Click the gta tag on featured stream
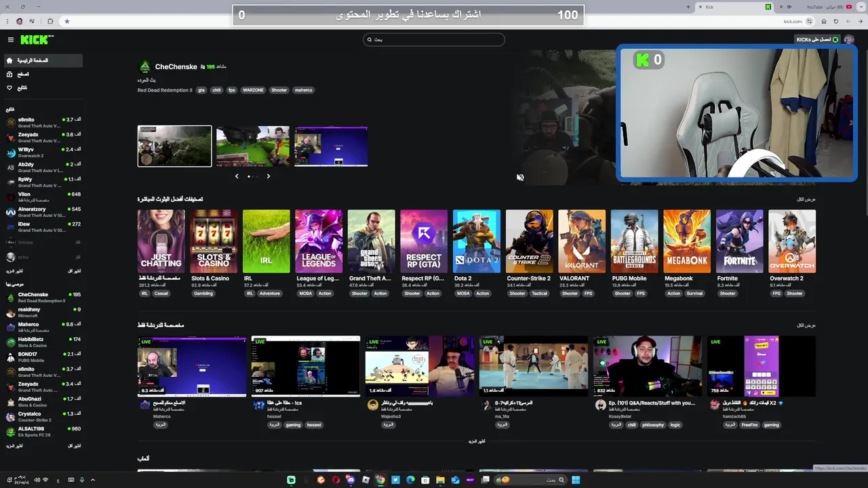868x488 pixels. click(201, 90)
